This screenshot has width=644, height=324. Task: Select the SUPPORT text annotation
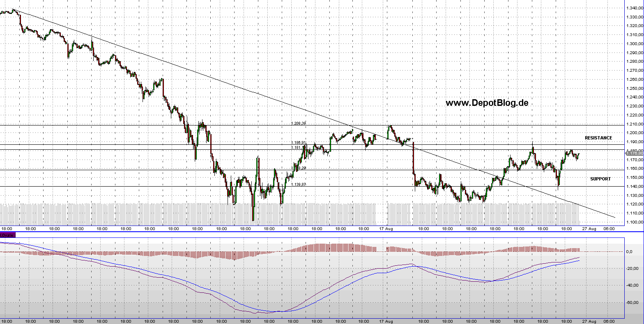point(600,179)
